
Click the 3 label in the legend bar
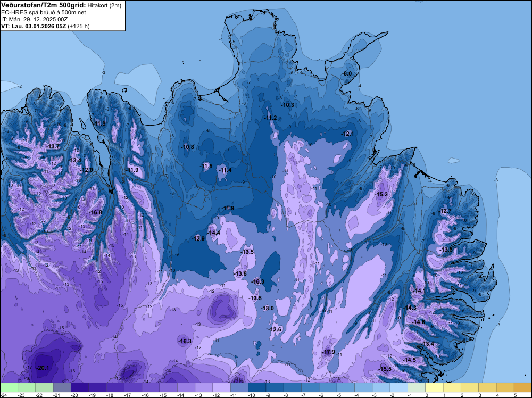480,395
